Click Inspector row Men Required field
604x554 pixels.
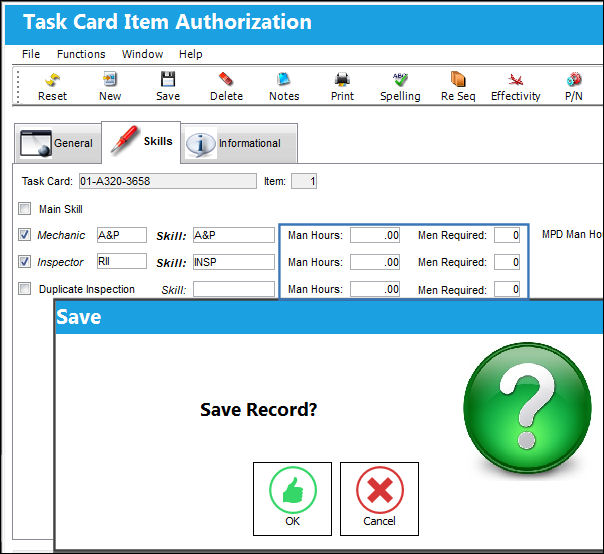pos(507,262)
